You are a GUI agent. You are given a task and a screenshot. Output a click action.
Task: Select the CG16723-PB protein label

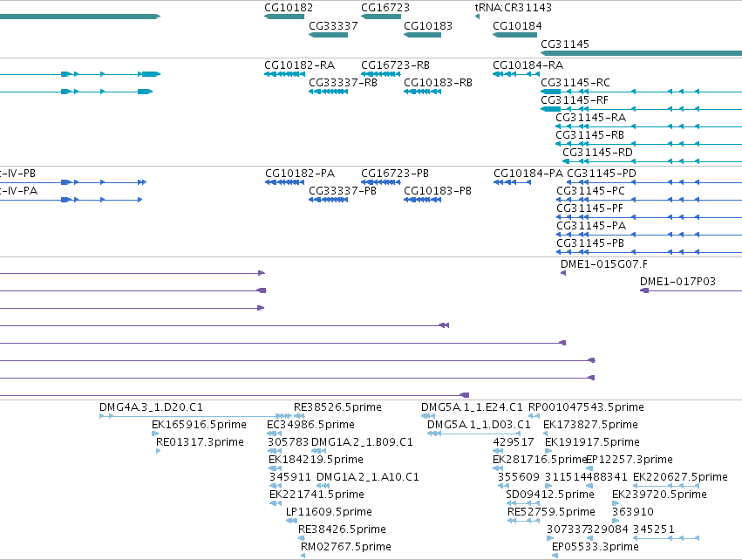point(395,174)
